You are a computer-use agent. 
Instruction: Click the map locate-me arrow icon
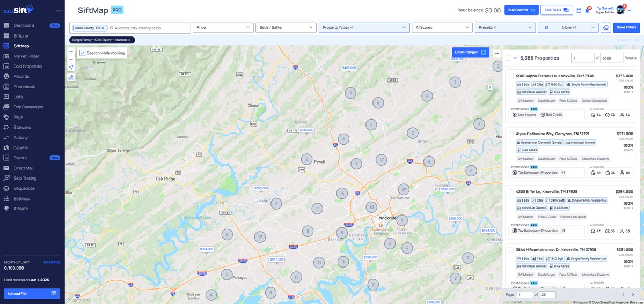point(71,68)
